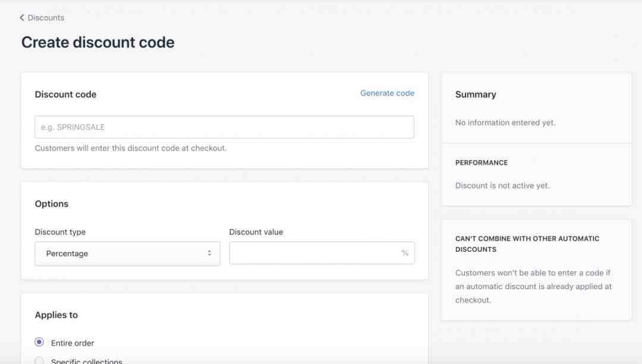Click the Create discount code page title
Screen dimensions: 642x364
[98, 43]
